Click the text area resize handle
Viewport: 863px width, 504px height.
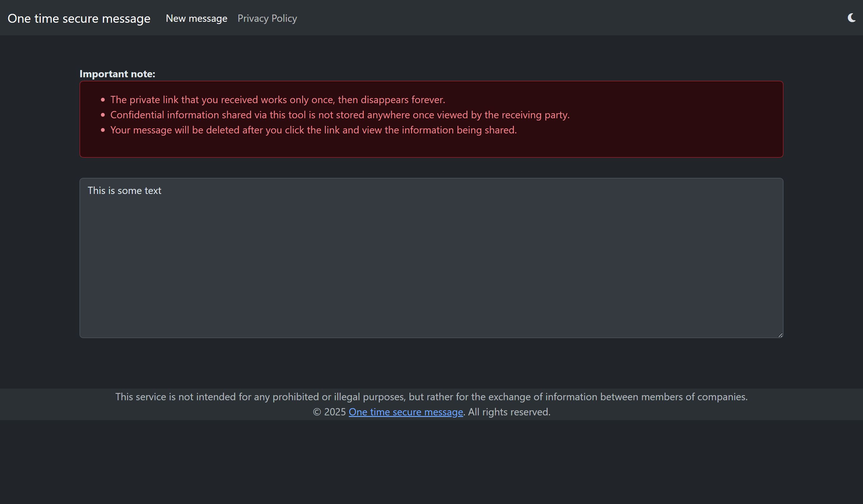(x=780, y=335)
